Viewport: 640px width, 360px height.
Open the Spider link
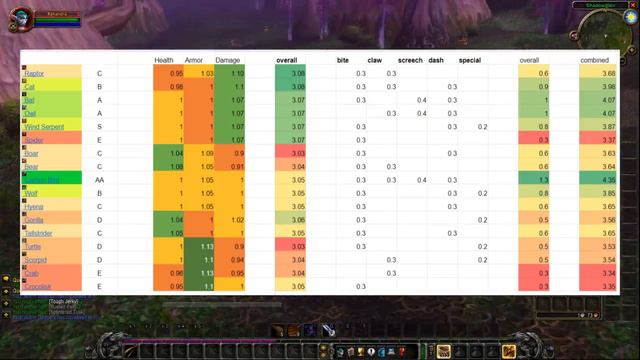tap(33, 140)
